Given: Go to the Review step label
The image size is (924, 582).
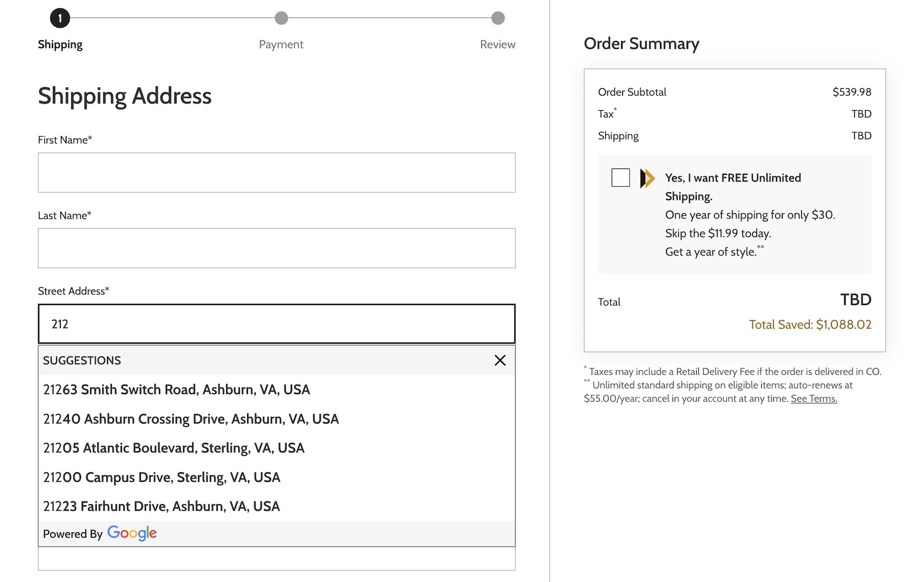Looking at the screenshot, I should [497, 45].
